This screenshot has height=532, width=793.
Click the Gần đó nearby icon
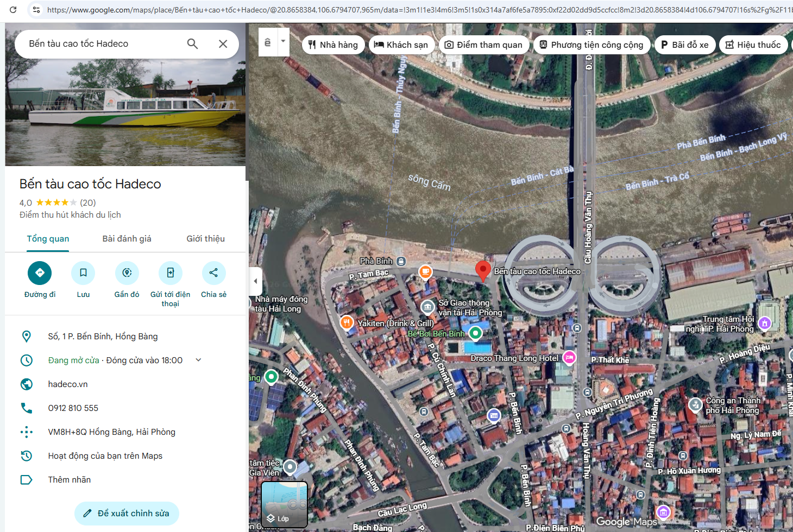[127, 273]
